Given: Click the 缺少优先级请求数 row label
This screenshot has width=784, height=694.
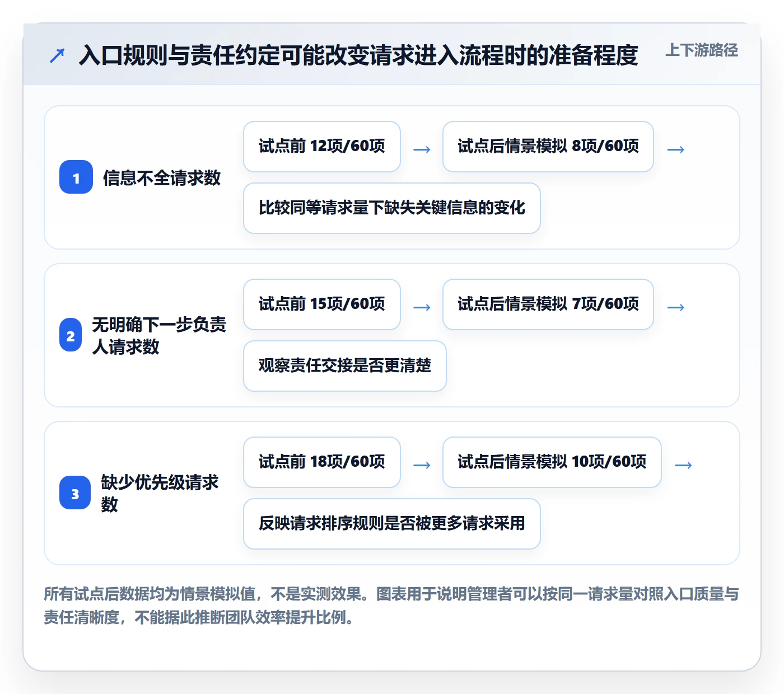Looking at the screenshot, I should pos(160,493).
